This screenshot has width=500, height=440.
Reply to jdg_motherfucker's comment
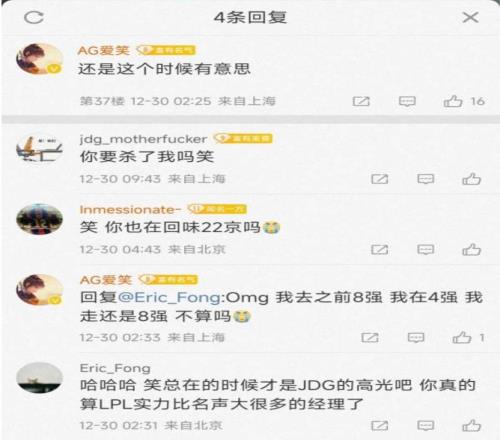426,179
